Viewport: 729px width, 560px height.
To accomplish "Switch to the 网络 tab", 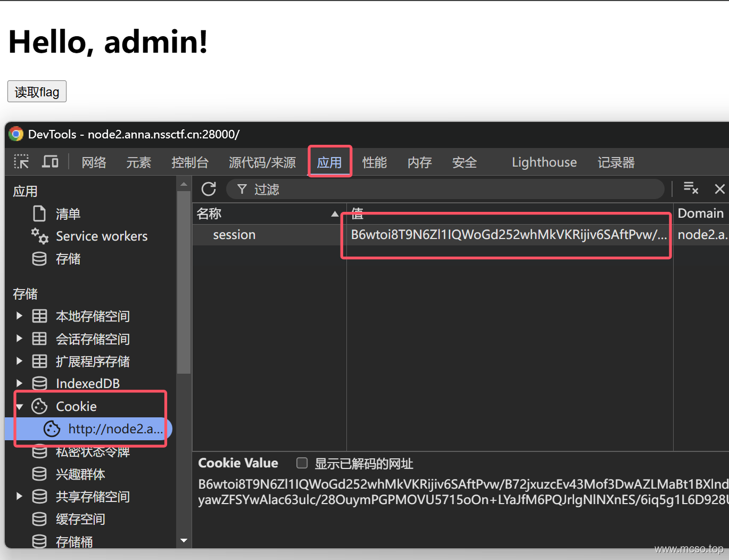I will click(94, 162).
